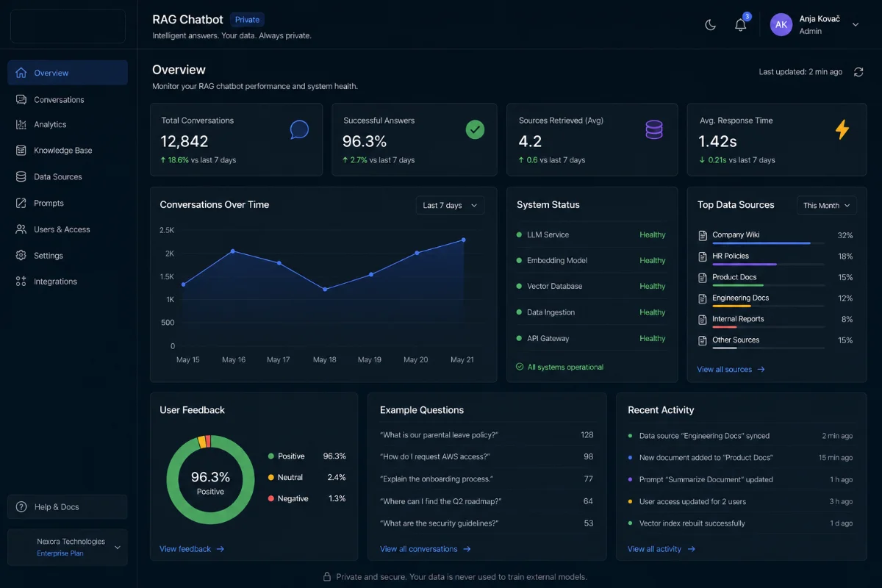Expand the Anja Kovač account menu chevron
882x588 pixels.
click(856, 24)
